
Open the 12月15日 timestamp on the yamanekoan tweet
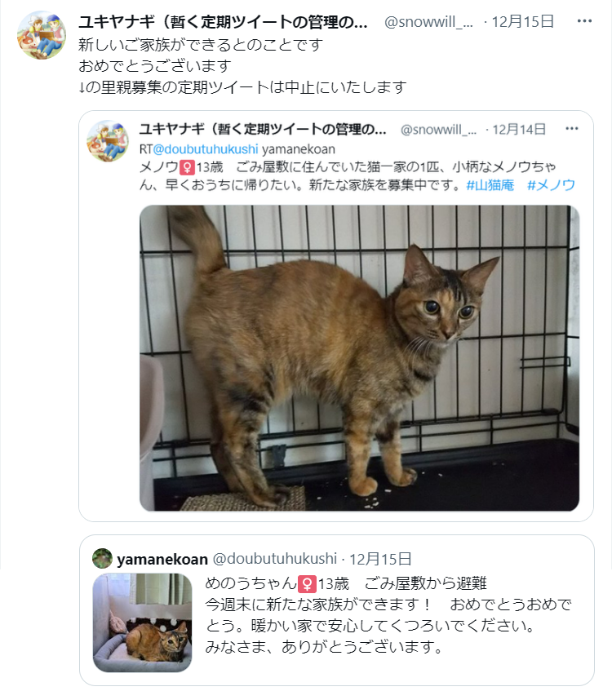pyautogui.click(x=380, y=559)
